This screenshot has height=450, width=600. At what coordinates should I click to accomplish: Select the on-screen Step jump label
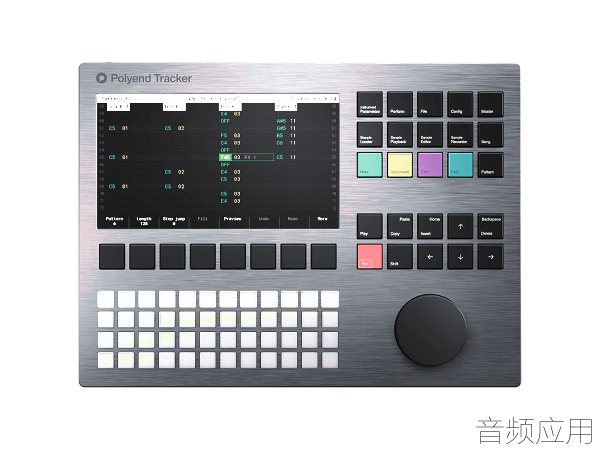[174, 221]
